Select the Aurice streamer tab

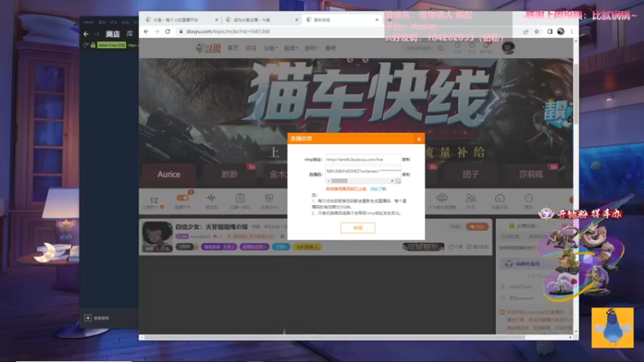pos(169,174)
